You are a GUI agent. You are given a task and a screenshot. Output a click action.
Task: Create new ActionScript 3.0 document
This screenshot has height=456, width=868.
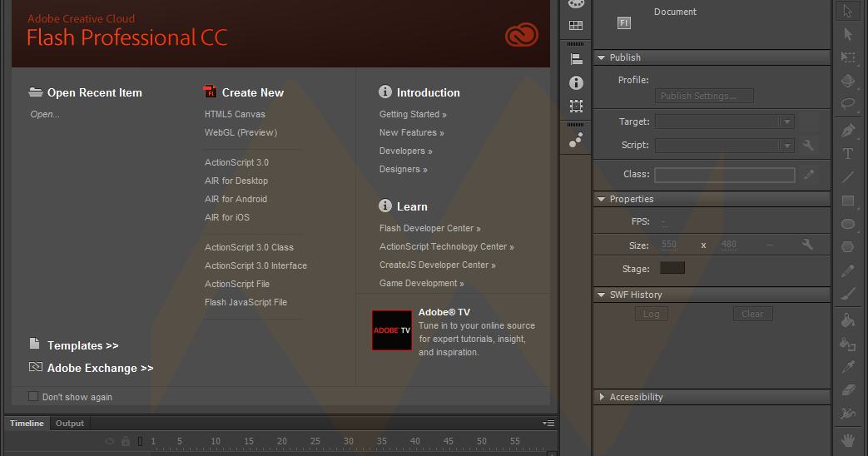(236, 162)
